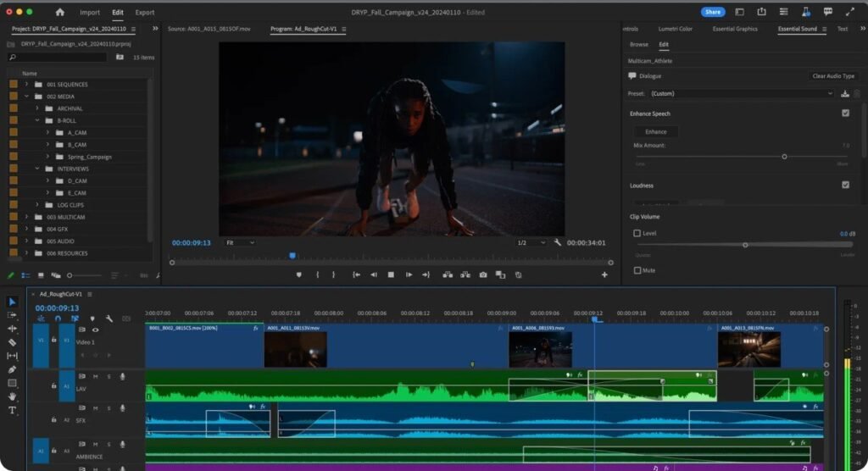Screen dimensions: 868x471
Task: Select the Track Select Forward tool
Action: (x=12, y=315)
